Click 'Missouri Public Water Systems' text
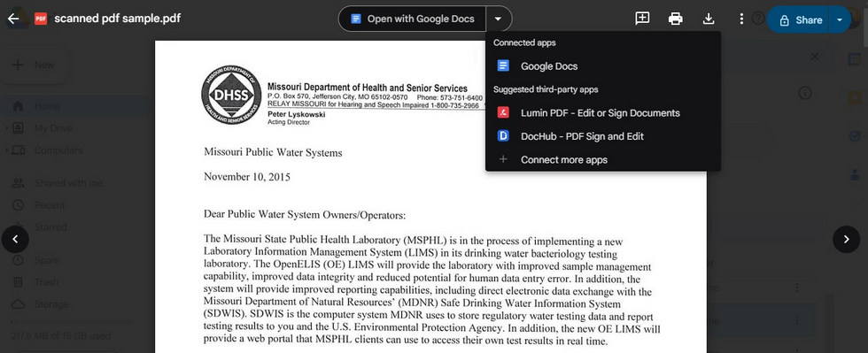The image size is (868, 353). point(273,153)
